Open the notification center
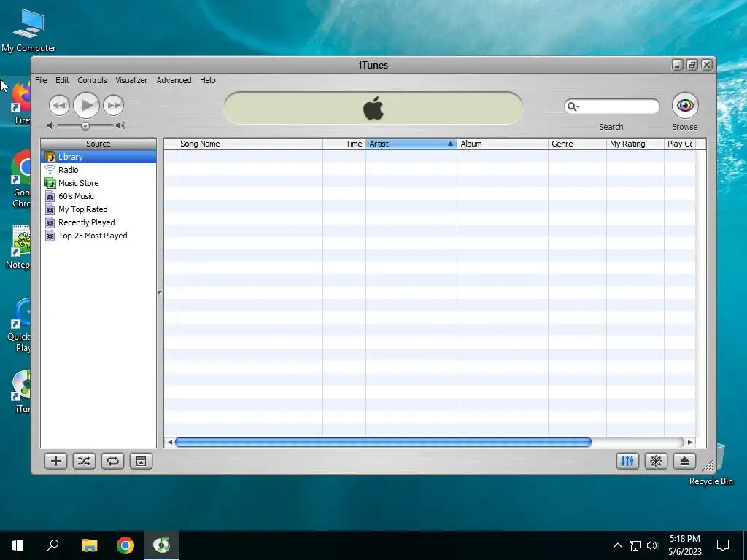Viewport: 747px width, 560px height. [723, 545]
